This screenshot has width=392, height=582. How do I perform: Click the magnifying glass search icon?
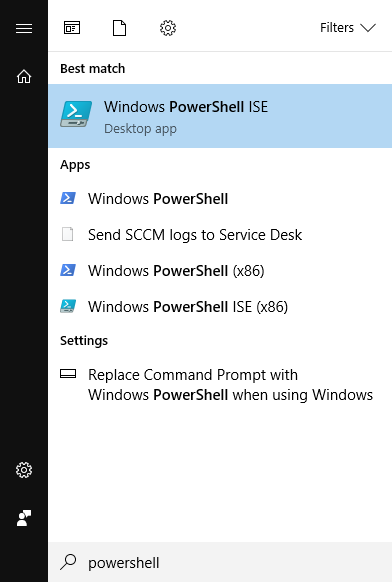coord(68,562)
